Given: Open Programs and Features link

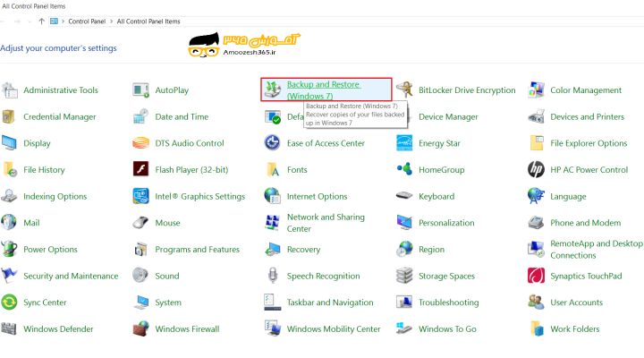Looking at the screenshot, I should 197,250.
